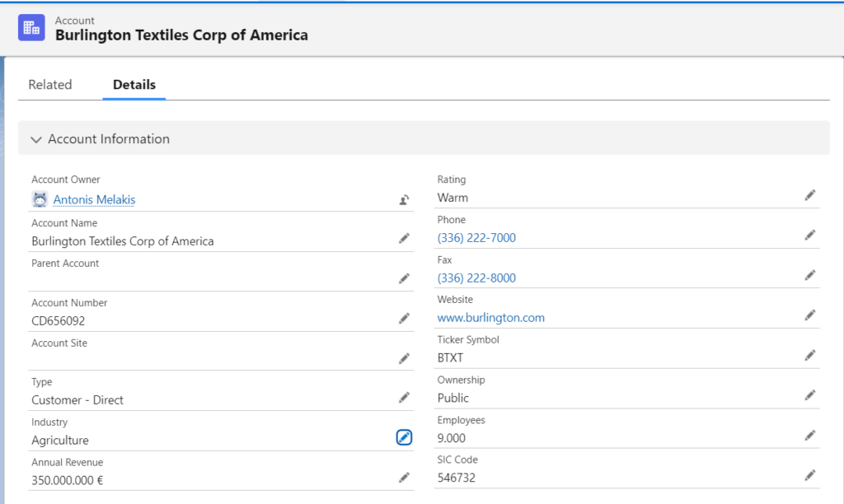
Task: Edit SIC Code pencil icon
Action: coord(810,475)
